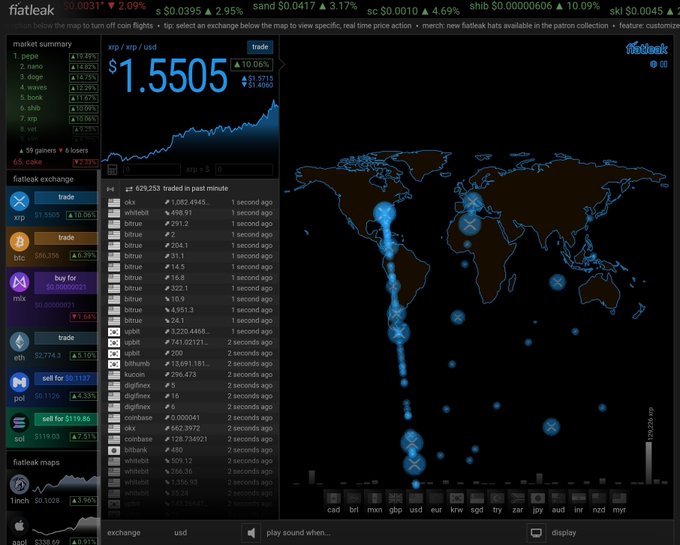Collapse the trade list width arrows icon

tap(111, 189)
